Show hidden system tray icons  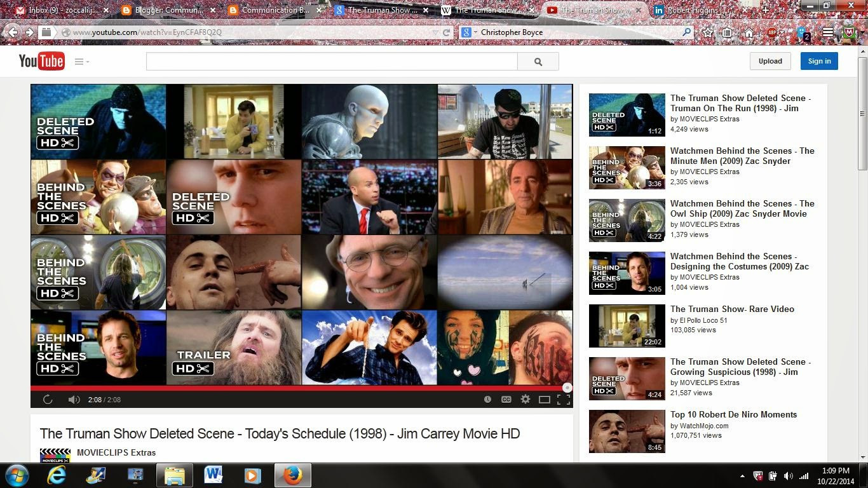(742, 476)
